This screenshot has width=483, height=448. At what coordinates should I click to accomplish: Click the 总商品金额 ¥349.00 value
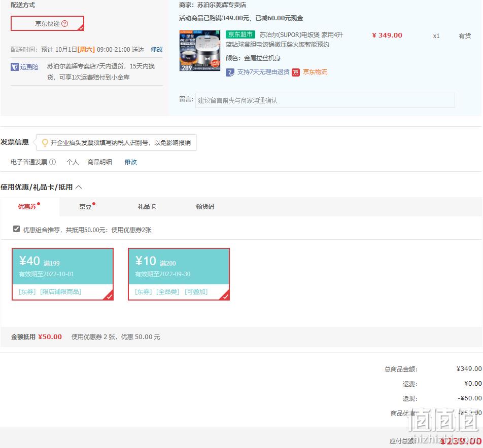tap(469, 368)
